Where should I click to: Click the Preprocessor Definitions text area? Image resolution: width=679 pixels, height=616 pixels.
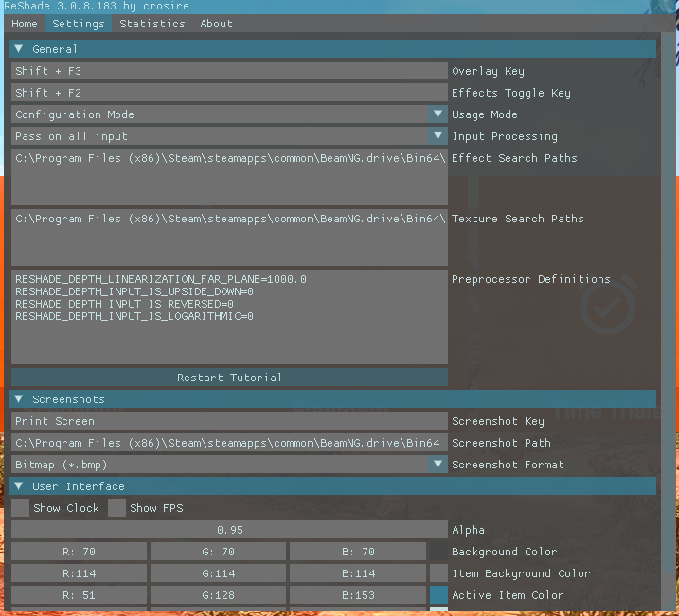(x=229, y=317)
